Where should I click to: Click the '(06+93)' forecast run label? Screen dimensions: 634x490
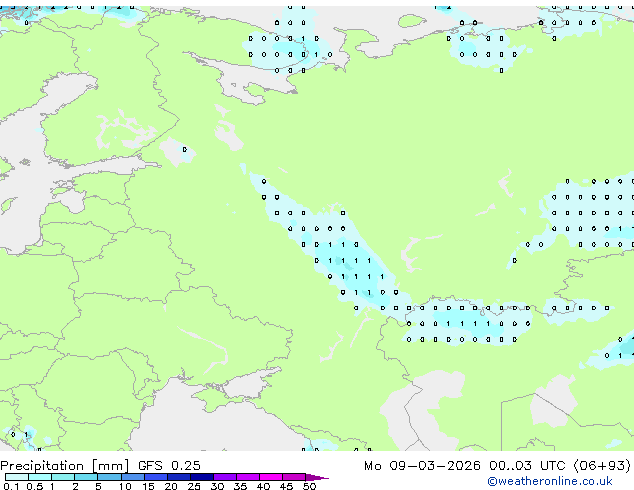point(602,466)
